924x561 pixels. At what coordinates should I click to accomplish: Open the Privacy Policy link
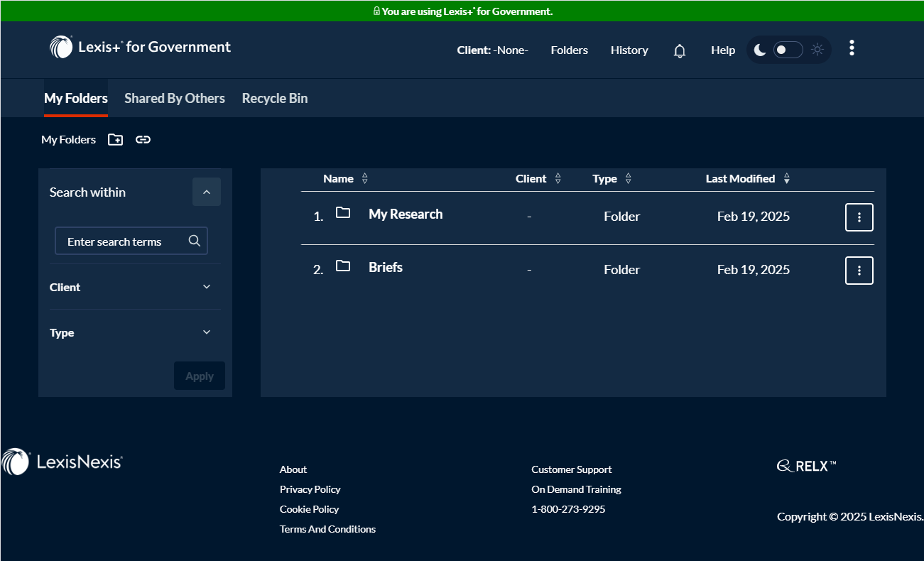pyautogui.click(x=310, y=489)
